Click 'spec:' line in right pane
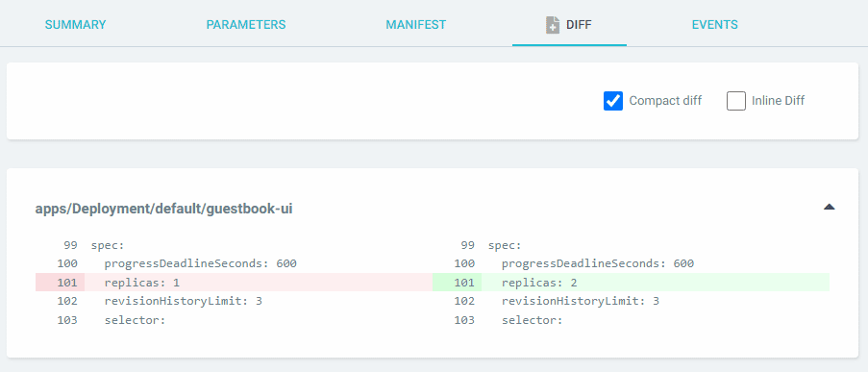Image resolution: width=868 pixels, height=372 pixels. click(x=505, y=245)
